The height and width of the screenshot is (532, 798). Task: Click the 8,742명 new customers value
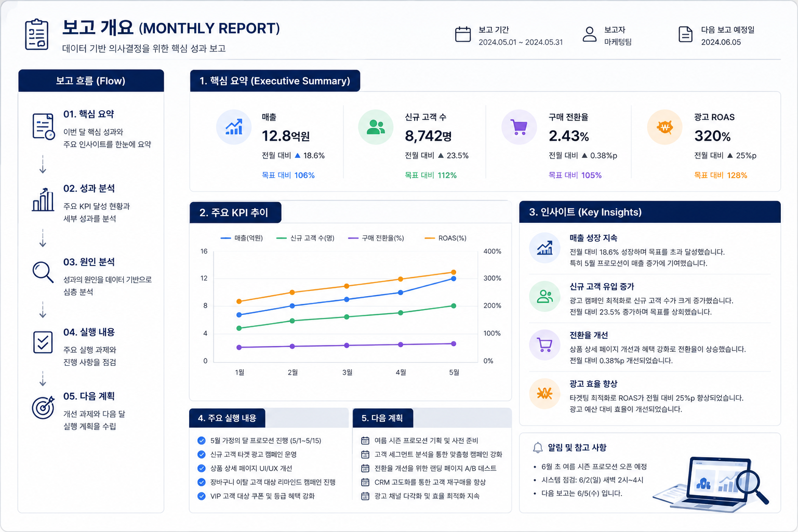(428, 136)
